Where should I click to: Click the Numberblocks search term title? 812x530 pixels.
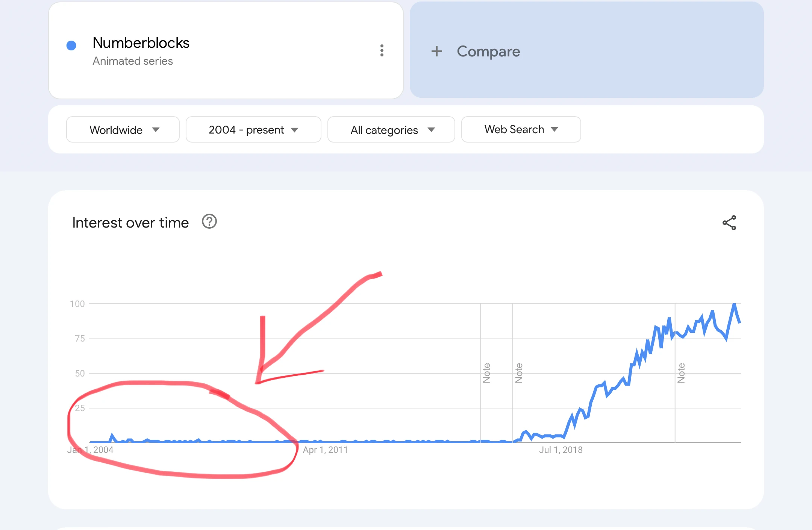click(x=141, y=43)
